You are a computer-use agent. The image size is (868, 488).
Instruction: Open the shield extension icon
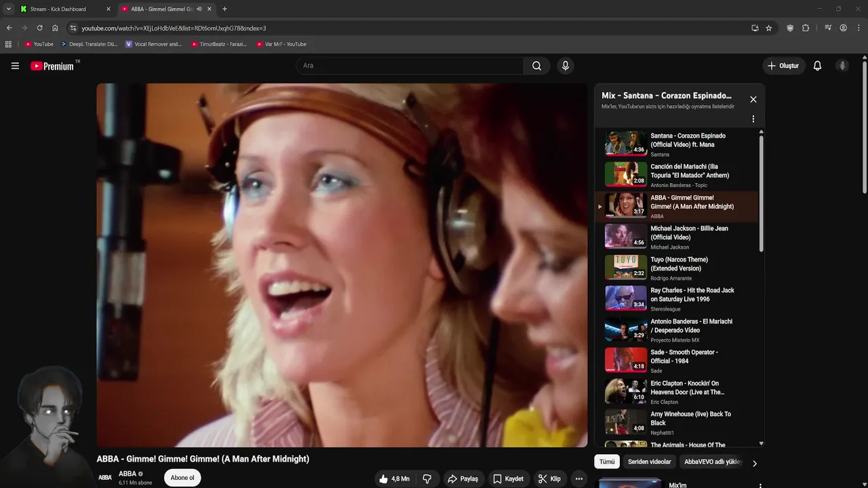point(790,28)
